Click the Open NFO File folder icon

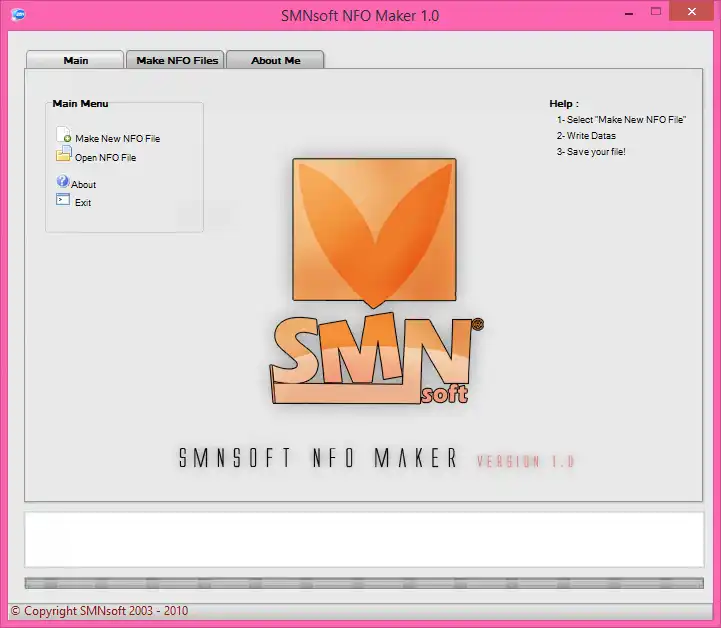[x=63, y=154]
